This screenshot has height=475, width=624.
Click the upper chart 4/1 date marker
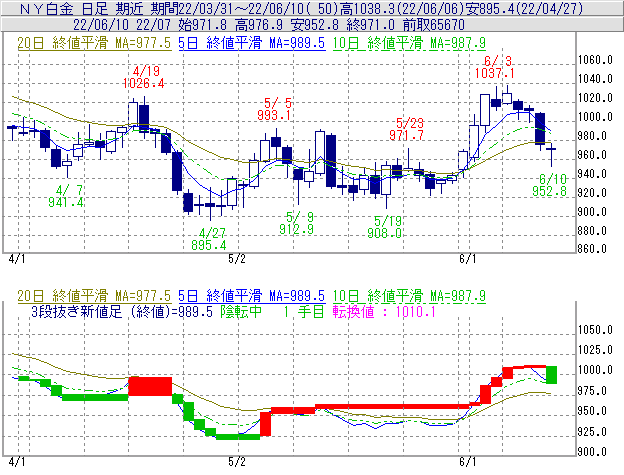click(16, 259)
